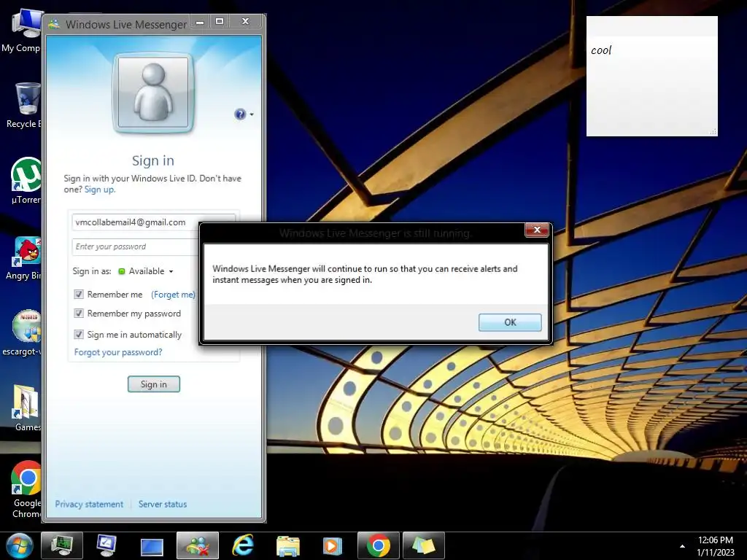This screenshot has height=560, width=747.
Task: Launch Internet Explorer from the taskbar
Action: click(x=242, y=545)
